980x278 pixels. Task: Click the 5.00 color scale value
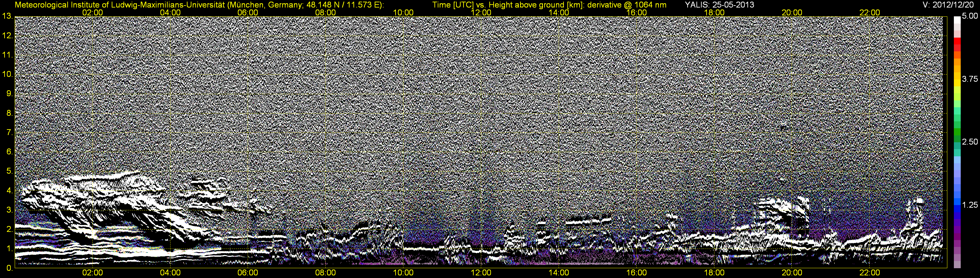tap(970, 16)
